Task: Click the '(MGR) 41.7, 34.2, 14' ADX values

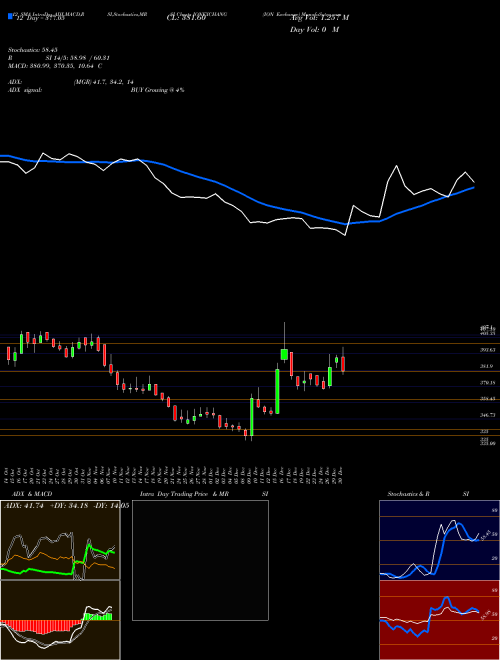Action: coord(104,82)
